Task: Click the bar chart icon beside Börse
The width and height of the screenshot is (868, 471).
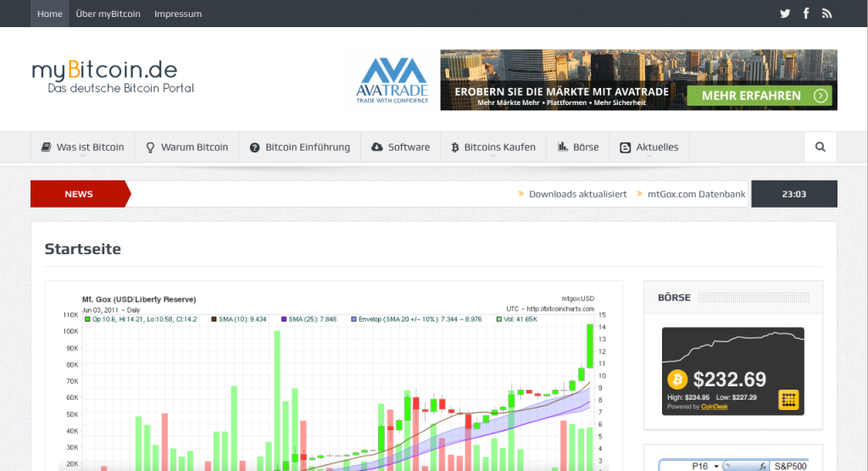Action: (563, 147)
